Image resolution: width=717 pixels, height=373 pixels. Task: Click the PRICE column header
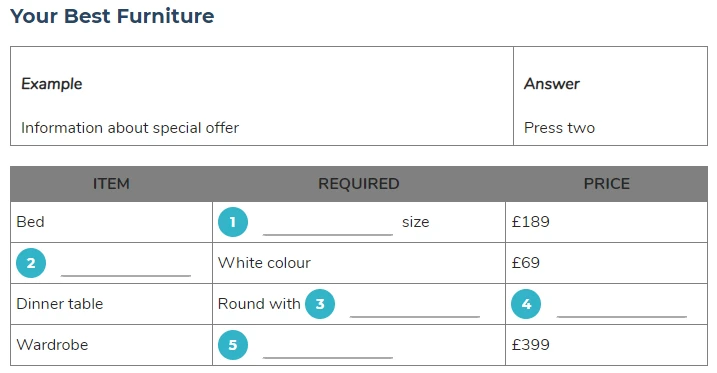point(607,184)
